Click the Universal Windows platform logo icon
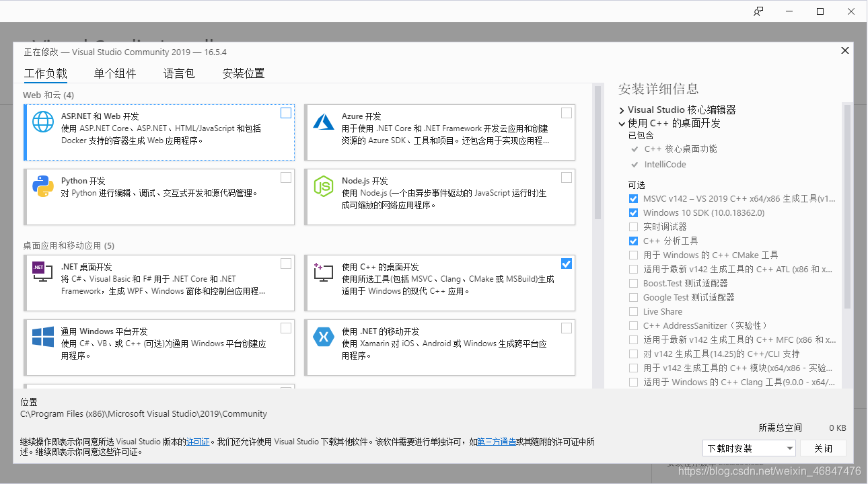Image resolution: width=868 pixels, height=484 pixels. [x=43, y=337]
